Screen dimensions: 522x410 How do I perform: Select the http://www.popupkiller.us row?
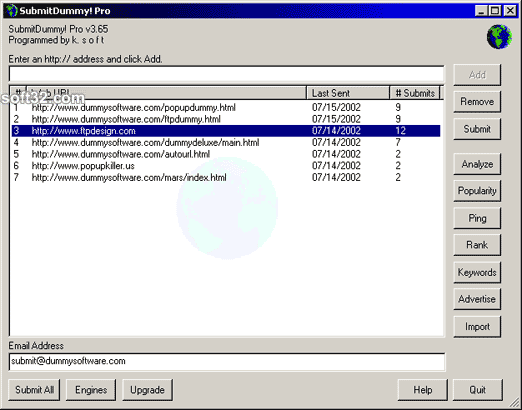pyautogui.click(x=226, y=166)
